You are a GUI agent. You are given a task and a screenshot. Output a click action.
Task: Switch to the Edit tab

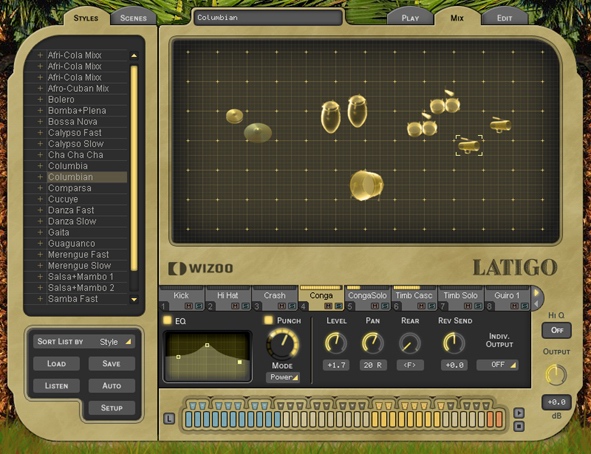click(x=504, y=18)
